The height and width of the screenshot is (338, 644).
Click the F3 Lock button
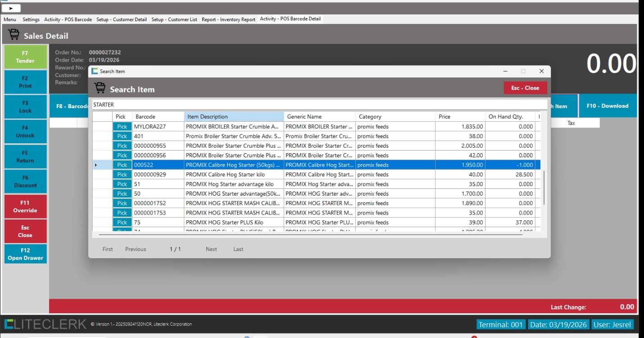tap(25, 107)
